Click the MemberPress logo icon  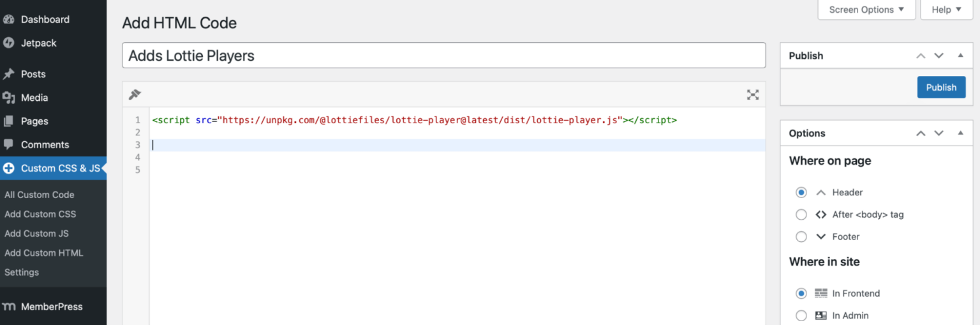9,307
